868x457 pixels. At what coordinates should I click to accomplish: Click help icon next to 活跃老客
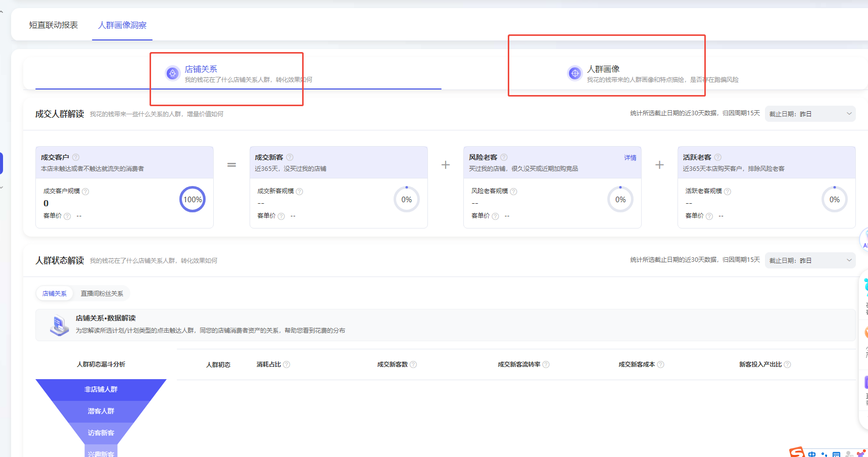pos(718,157)
